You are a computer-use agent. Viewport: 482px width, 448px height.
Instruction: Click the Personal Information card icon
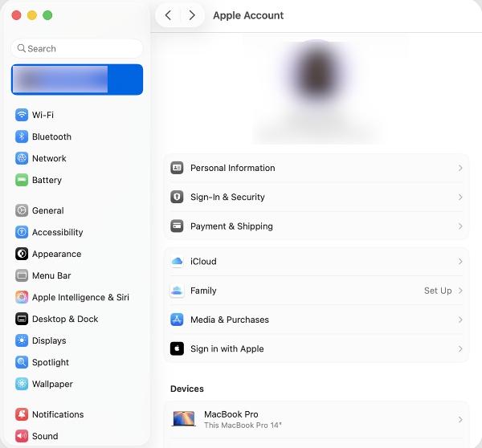point(177,168)
